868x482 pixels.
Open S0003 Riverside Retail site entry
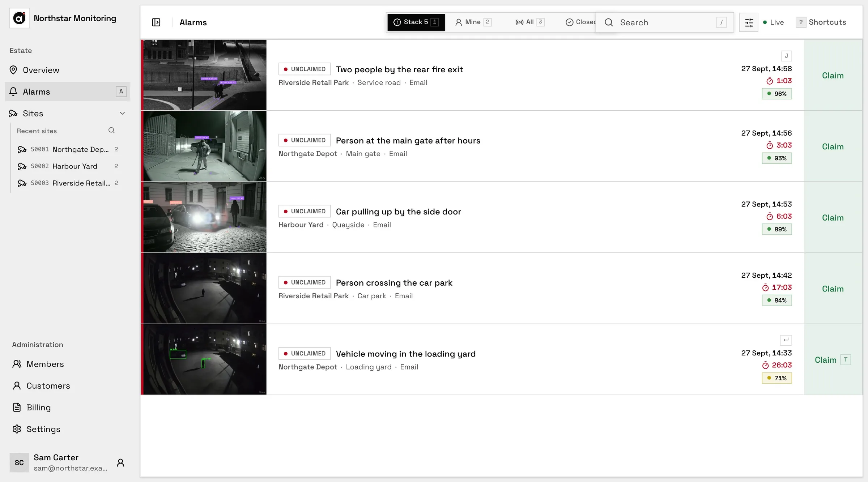68,183
